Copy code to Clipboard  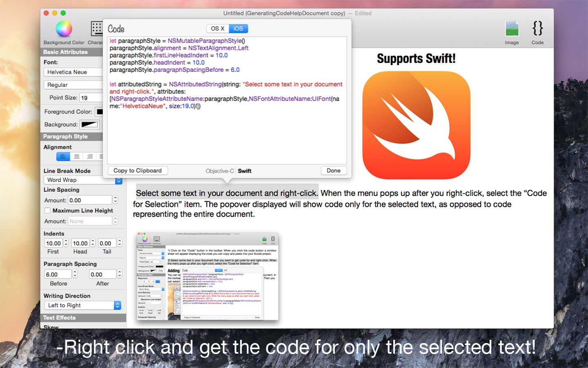138,171
